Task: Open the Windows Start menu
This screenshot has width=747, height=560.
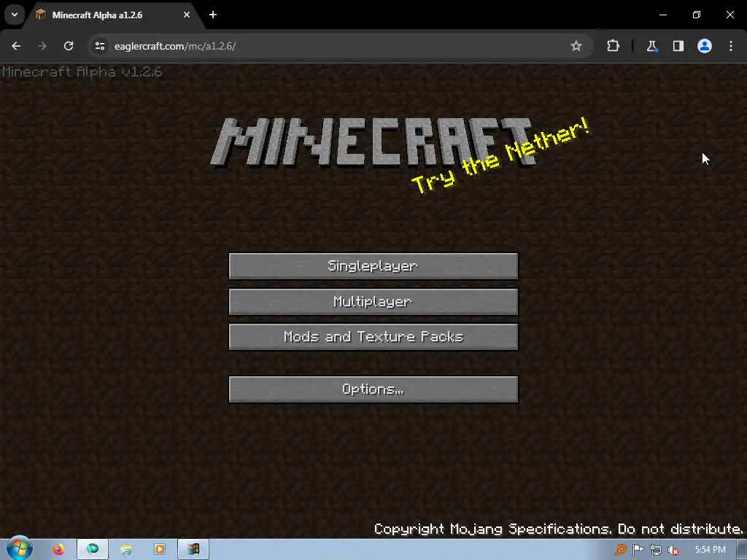Action: click(x=19, y=549)
